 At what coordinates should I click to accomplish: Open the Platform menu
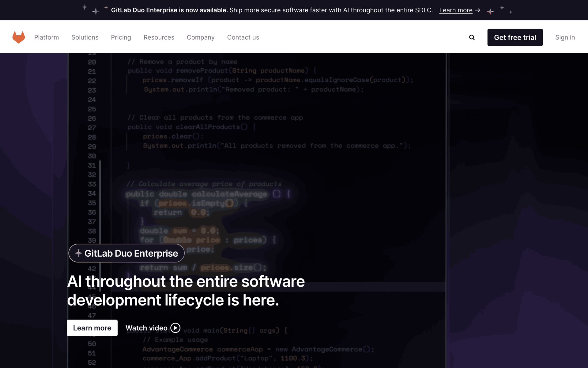[47, 37]
